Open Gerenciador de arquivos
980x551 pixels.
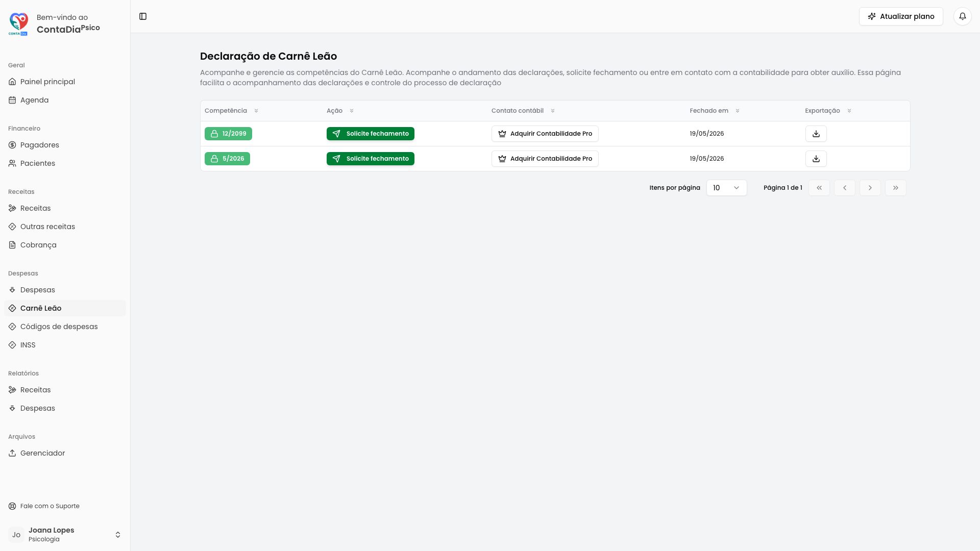click(65, 453)
